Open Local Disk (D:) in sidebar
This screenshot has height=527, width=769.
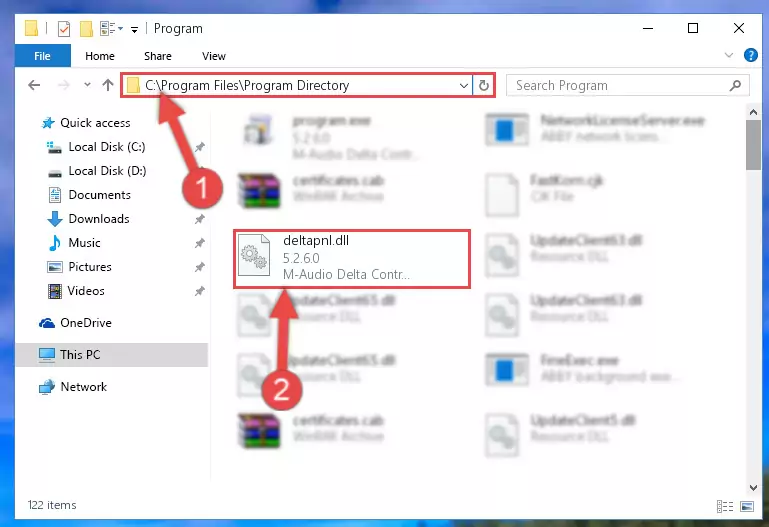pos(107,171)
